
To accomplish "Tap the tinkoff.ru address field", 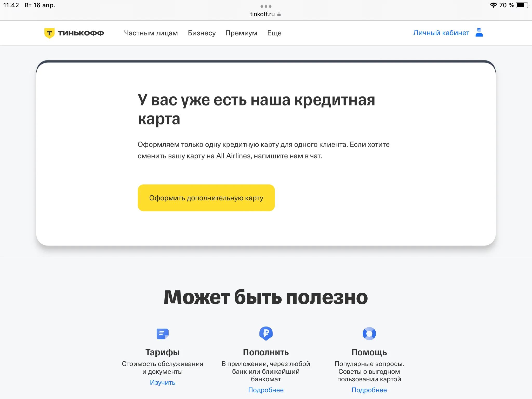I will 262,14.
